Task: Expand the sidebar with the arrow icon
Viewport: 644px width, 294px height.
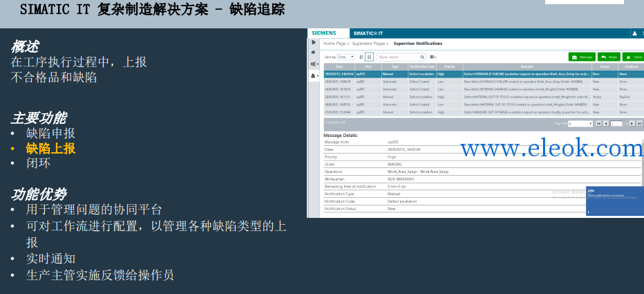Action: click(x=314, y=42)
